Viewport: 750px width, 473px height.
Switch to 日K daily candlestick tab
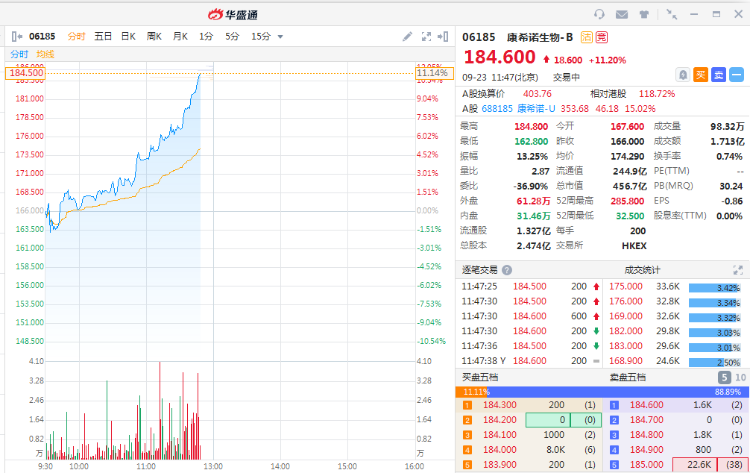tap(128, 36)
